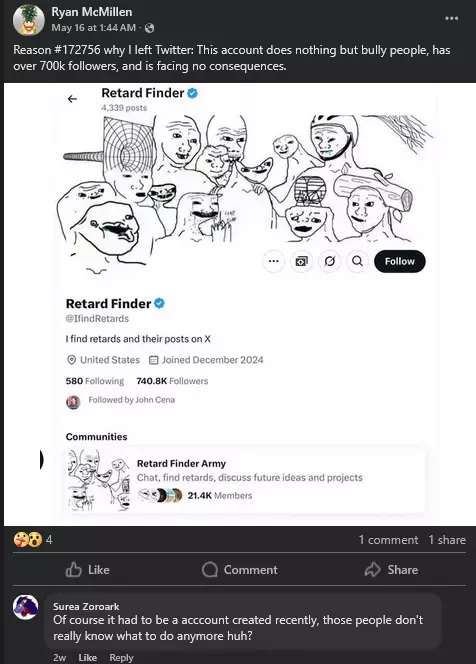Open Ryan McMillen author name link
The width and height of the screenshot is (476, 664).
point(91,12)
